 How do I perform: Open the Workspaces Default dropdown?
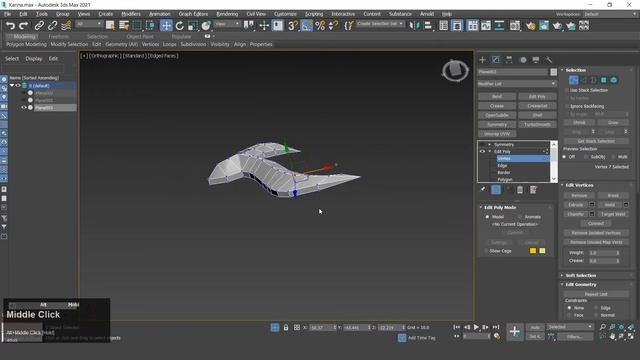[x=611, y=14]
